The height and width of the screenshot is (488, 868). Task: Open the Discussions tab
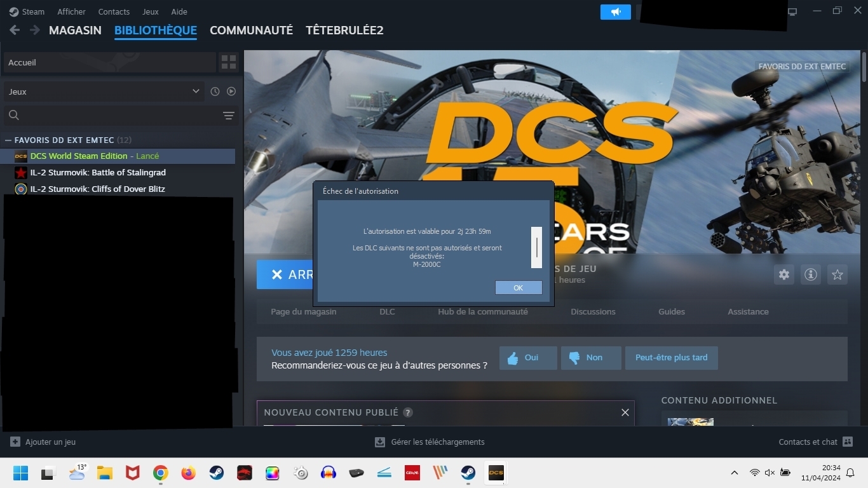coord(593,311)
